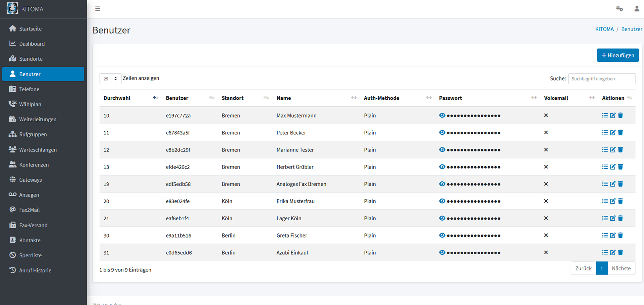Viewport: 644px width, 305px height.
Task: Open the settings gears icon in header
Action: tap(619, 9)
